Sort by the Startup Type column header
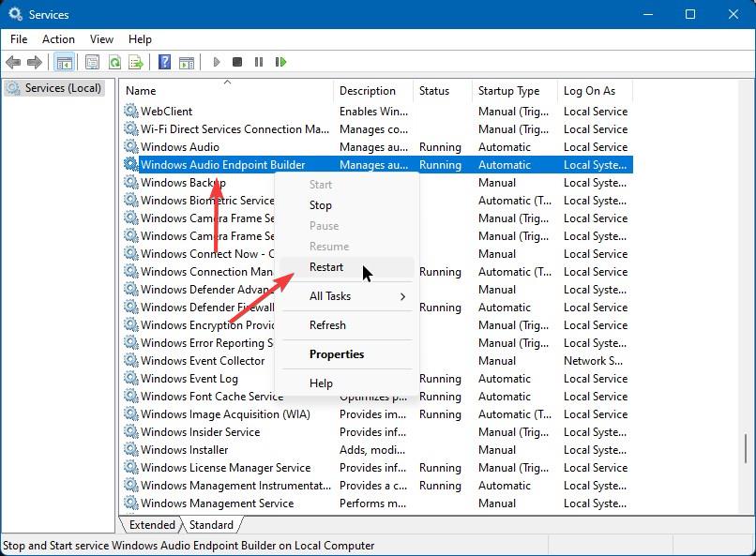The width and height of the screenshot is (756, 556). (511, 90)
